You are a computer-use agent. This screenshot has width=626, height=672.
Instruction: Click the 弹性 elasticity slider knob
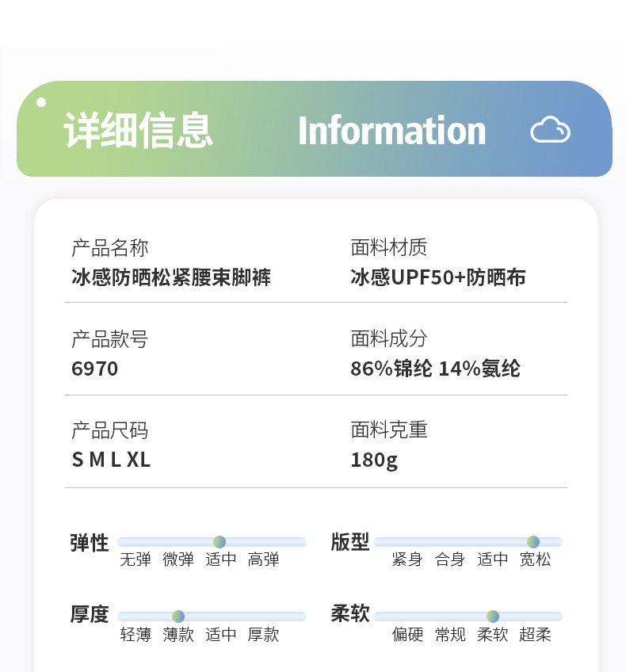219,542
